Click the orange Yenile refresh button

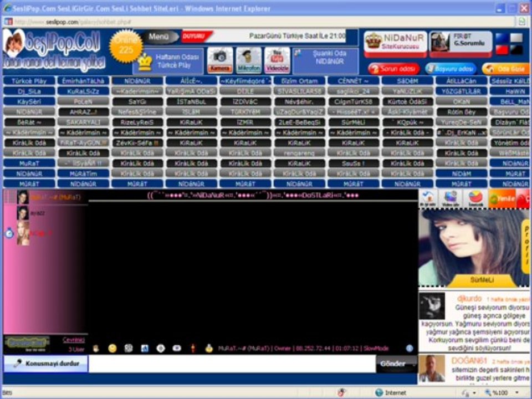(502, 198)
